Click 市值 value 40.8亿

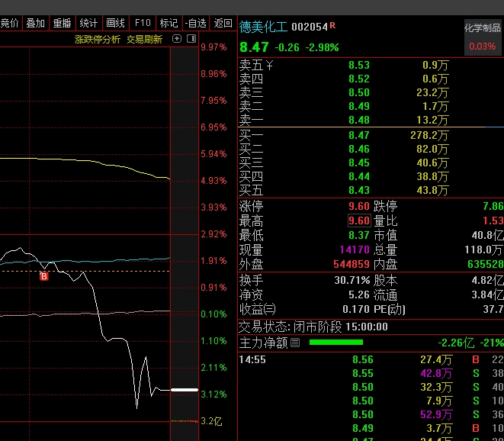488,235
